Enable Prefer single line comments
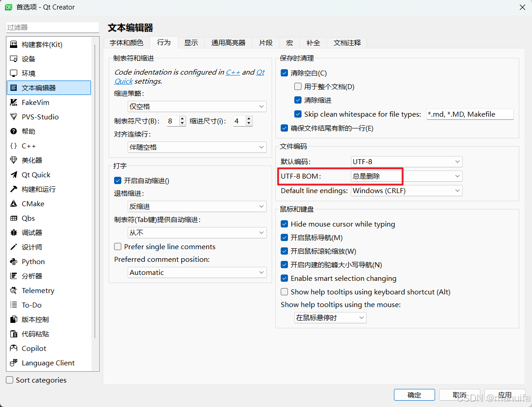The height and width of the screenshot is (407, 532). 118,246
